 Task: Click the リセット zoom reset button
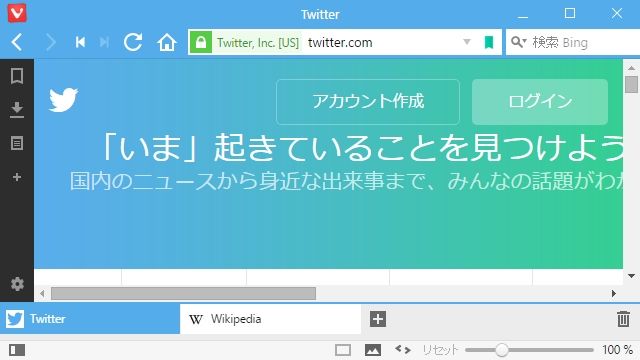point(440,350)
